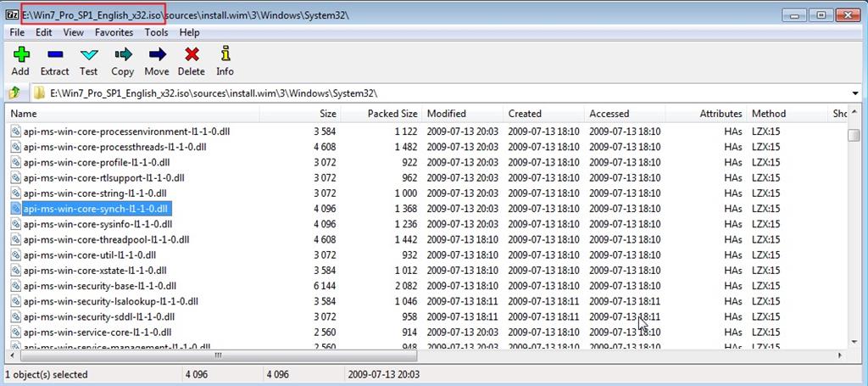Select api-ms-win-service-core-l1-1-0.dll filename
The width and height of the screenshot is (868, 386).
pyautogui.click(x=97, y=333)
